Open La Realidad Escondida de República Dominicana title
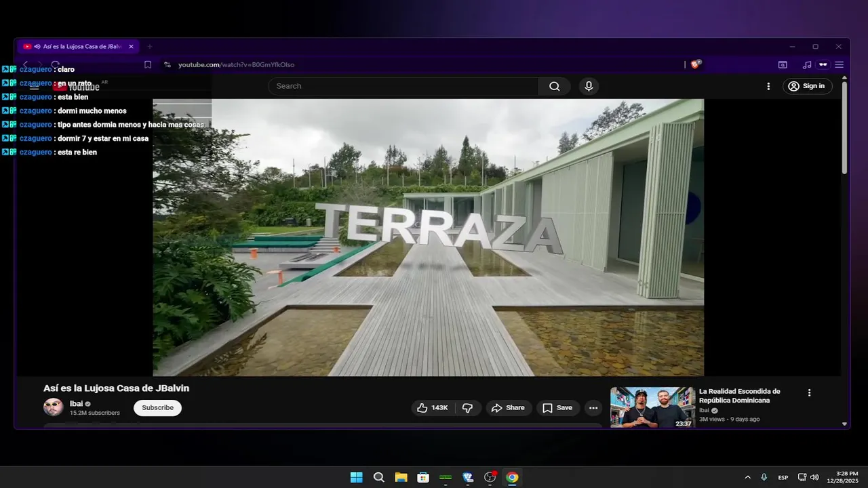The height and width of the screenshot is (488, 868). click(739, 396)
